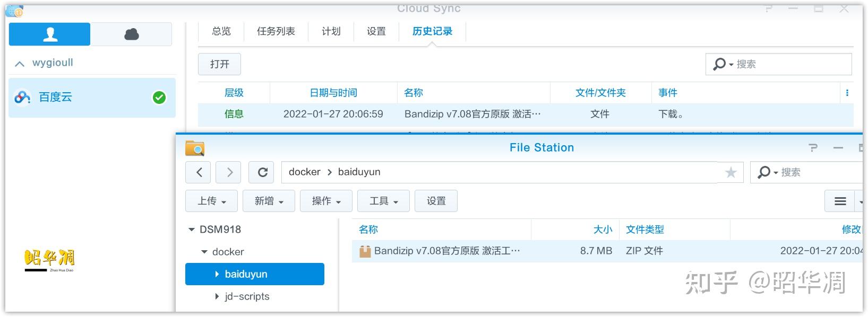Refresh the baiduyun folder listing

pyautogui.click(x=262, y=172)
